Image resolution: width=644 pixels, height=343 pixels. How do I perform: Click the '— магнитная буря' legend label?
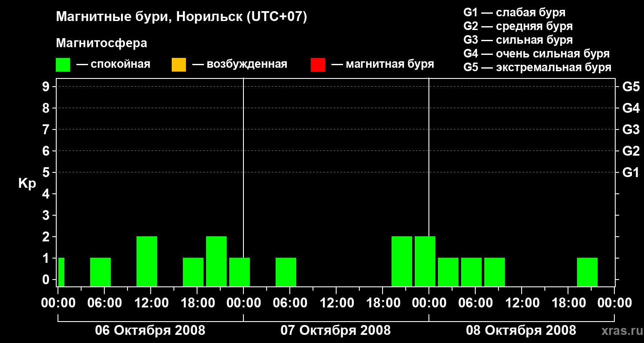(383, 64)
